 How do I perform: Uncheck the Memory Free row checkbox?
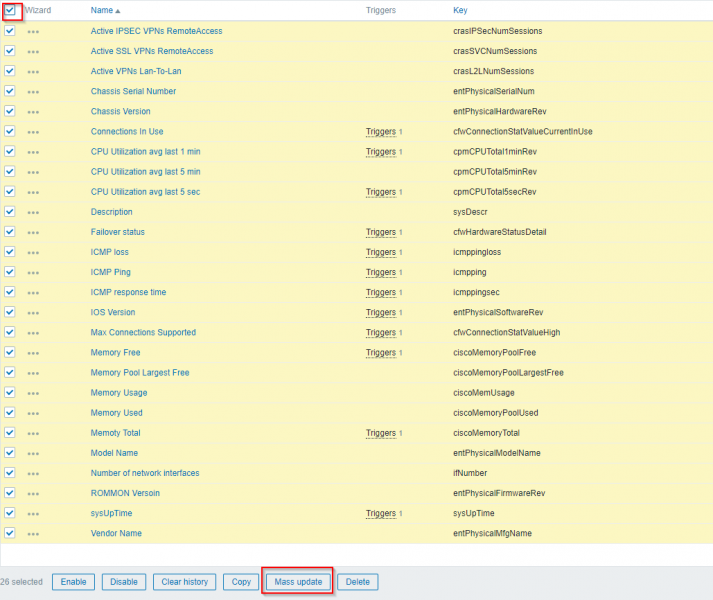[10, 352]
